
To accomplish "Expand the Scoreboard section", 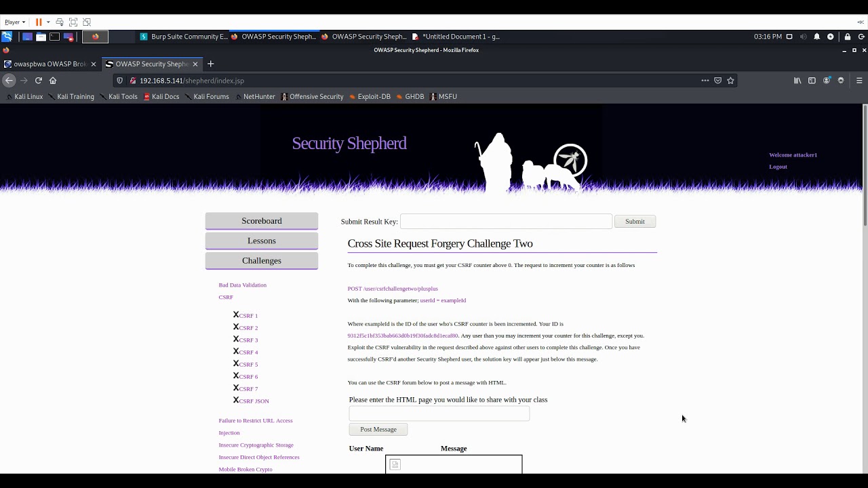I will click(x=262, y=221).
